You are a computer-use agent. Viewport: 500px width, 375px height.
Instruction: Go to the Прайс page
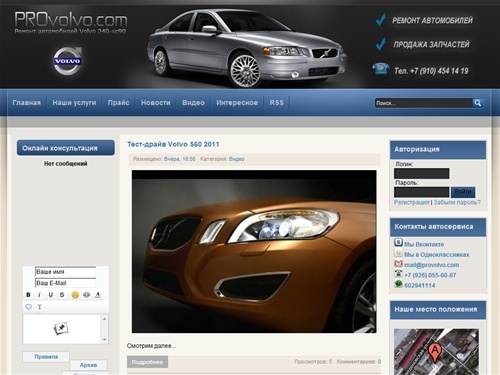click(x=118, y=103)
